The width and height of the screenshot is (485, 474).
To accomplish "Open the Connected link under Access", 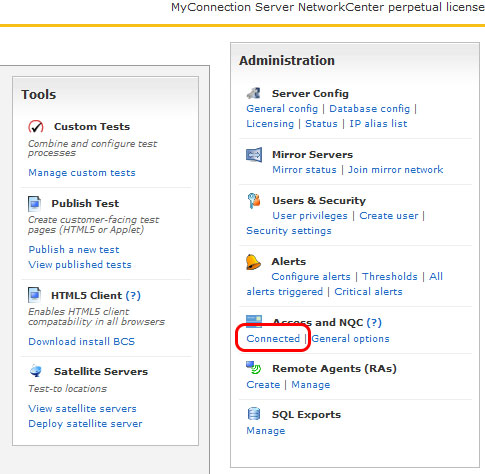I will (273, 339).
